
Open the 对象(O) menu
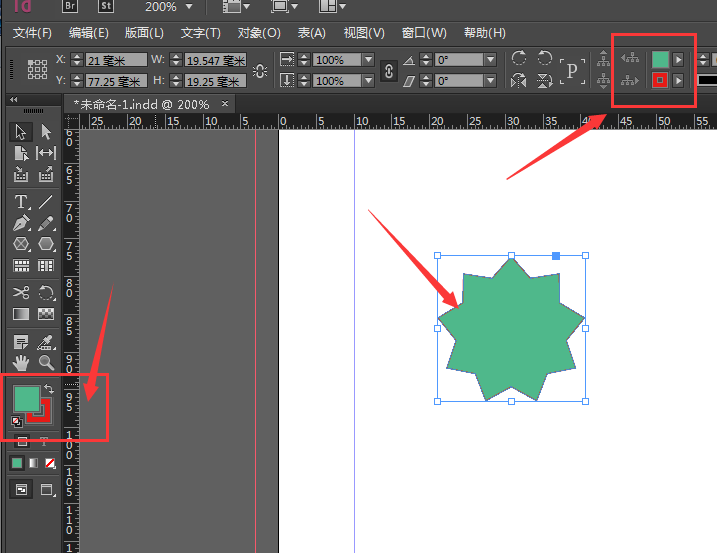259,33
